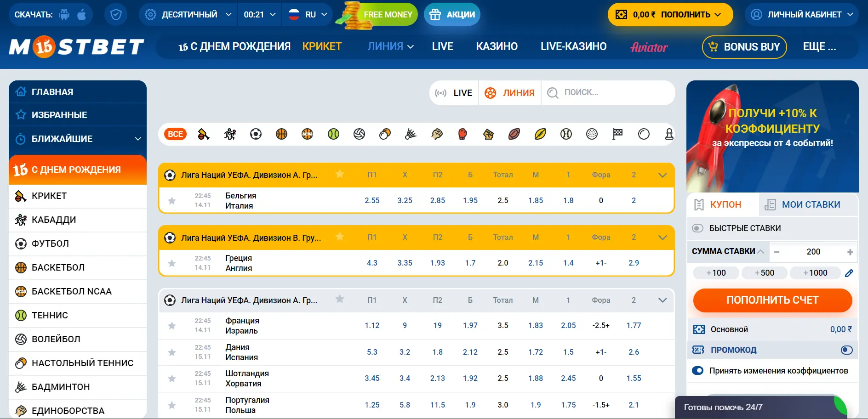Click the Поиск search field
The width and height of the screenshot is (868, 419).
point(608,93)
